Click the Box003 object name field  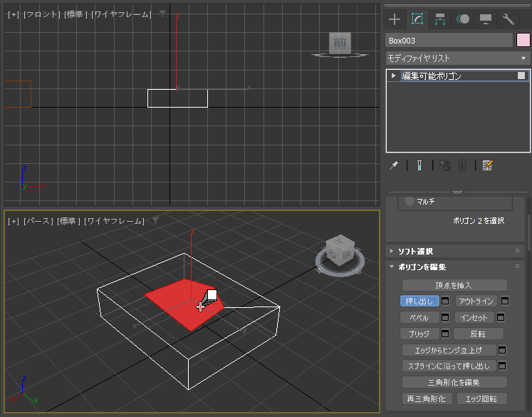(449, 41)
